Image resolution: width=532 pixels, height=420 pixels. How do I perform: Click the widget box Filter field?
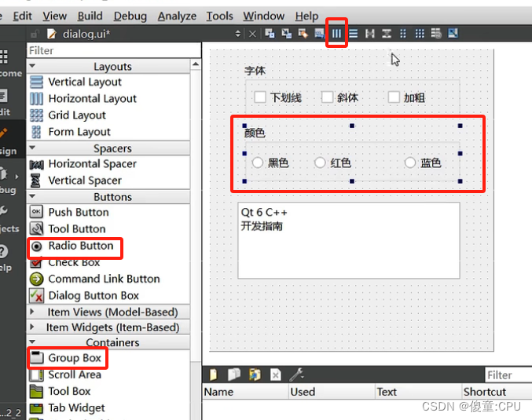coord(114,50)
